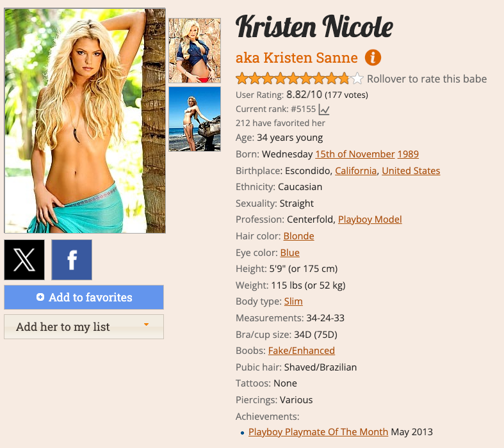This screenshot has height=448, width=504.
Task: Click the plus icon in Add to favorites
Action: click(40, 297)
